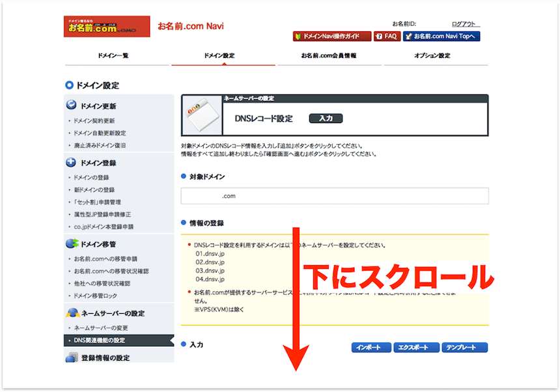The width and height of the screenshot is (560, 392).
Task: Click the 04.dnsv.jp nameserver text
Action: coord(210,279)
